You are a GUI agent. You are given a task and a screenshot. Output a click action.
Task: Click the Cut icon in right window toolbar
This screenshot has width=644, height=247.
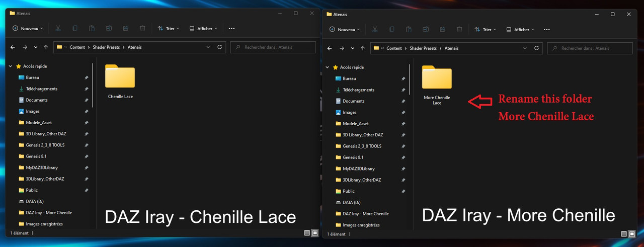(375, 30)
